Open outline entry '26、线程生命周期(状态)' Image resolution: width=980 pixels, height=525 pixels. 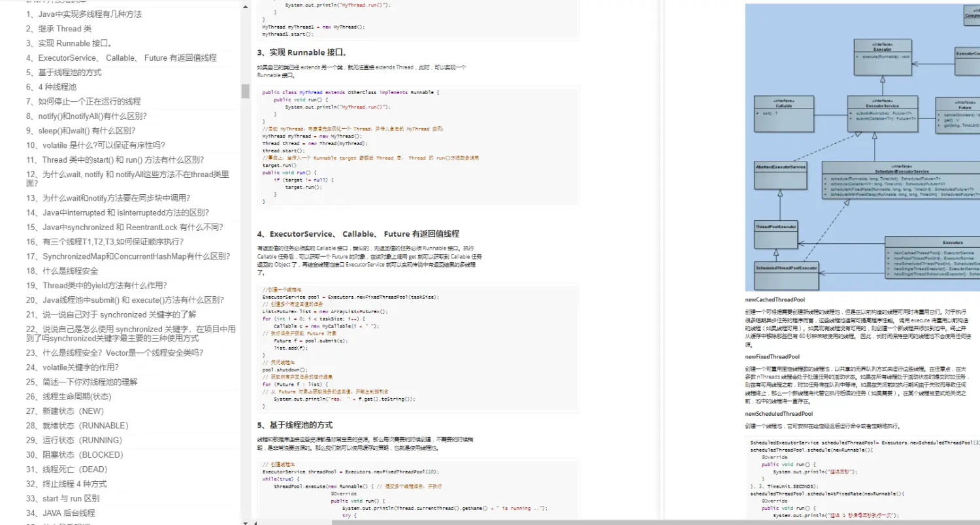(x=69, y=396)
